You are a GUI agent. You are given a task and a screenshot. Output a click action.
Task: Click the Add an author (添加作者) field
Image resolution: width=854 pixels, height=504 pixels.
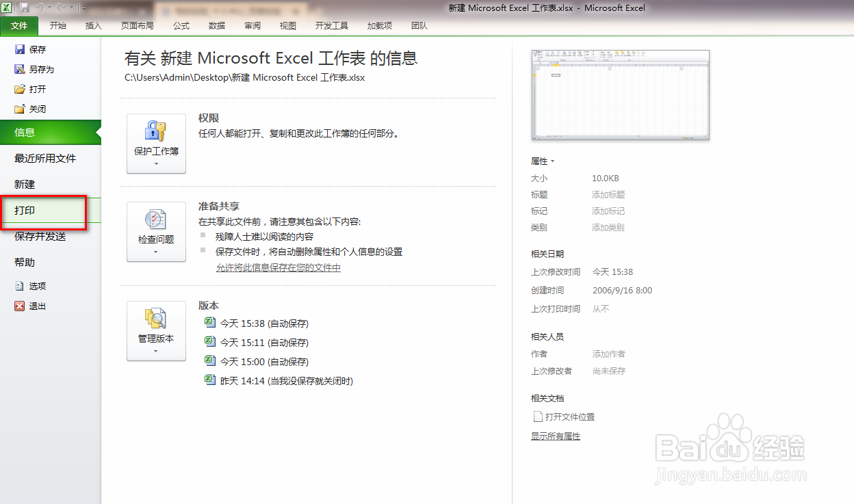tap(608, 354)
